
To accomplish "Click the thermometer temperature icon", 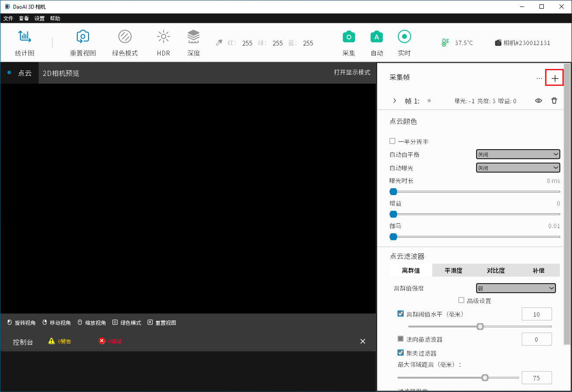I will [x=445, y=42].
